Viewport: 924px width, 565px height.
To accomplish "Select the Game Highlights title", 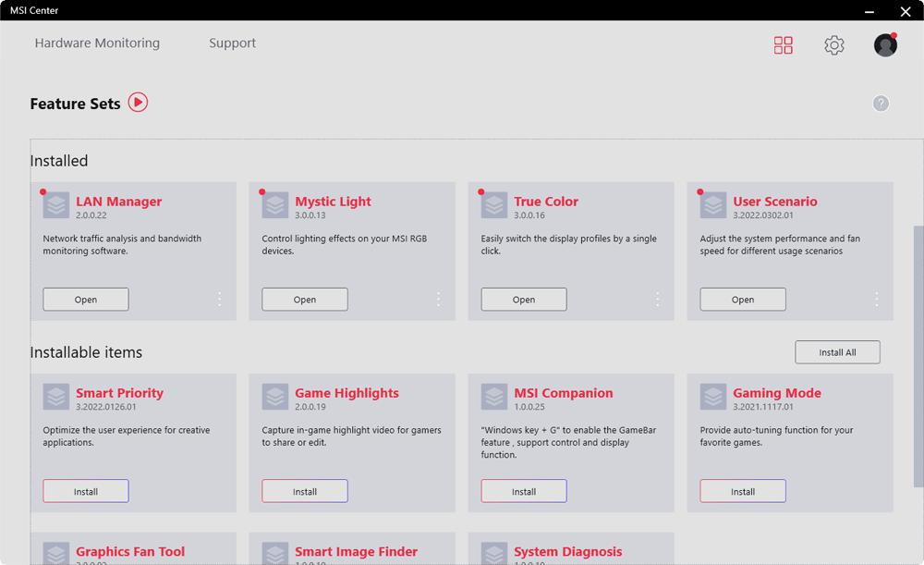I will pyautogui.click(x=346, y=393).
